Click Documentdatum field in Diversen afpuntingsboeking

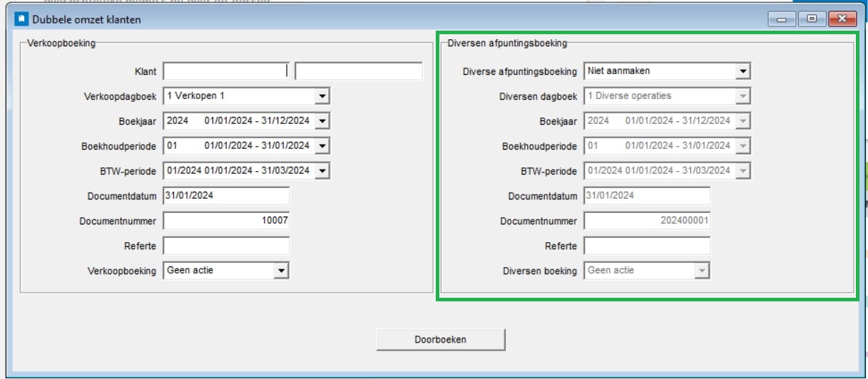(x=647, y=196)
